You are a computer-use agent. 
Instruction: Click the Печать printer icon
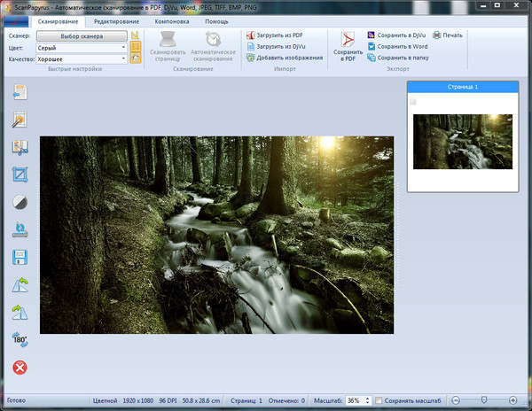pos(437,35)
